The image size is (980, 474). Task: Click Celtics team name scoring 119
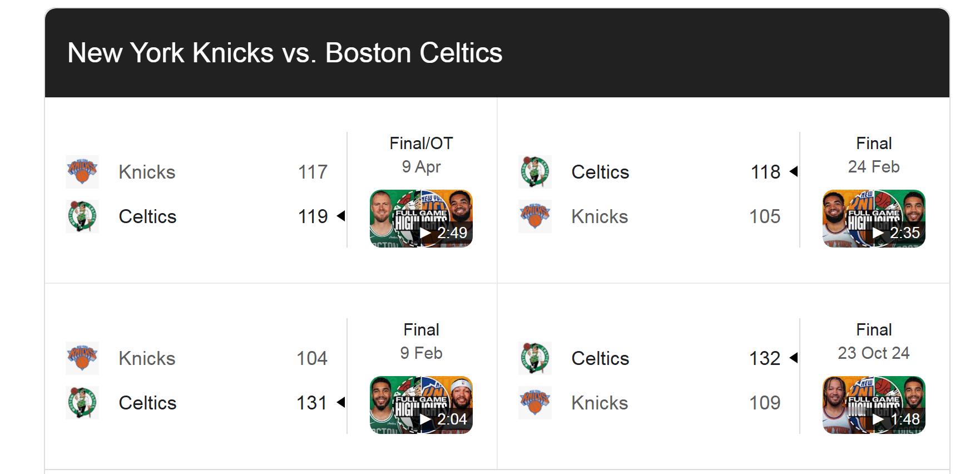click(x=147, y=216)
